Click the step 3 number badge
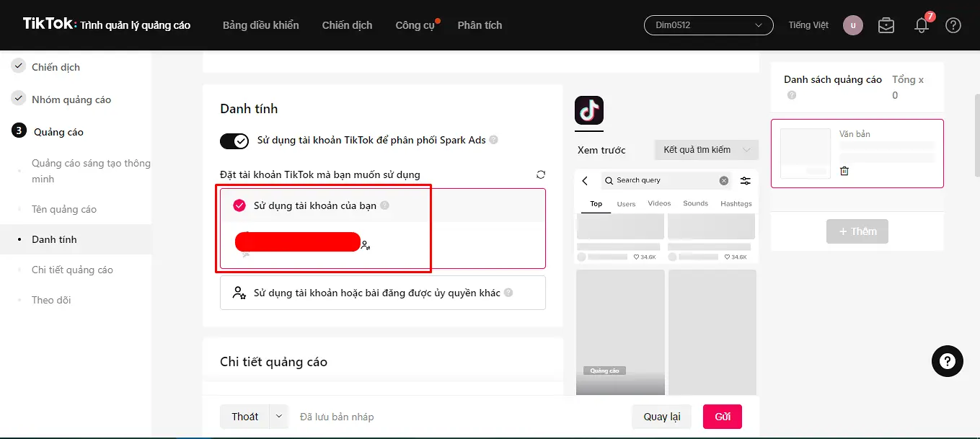 click(19, 131)
